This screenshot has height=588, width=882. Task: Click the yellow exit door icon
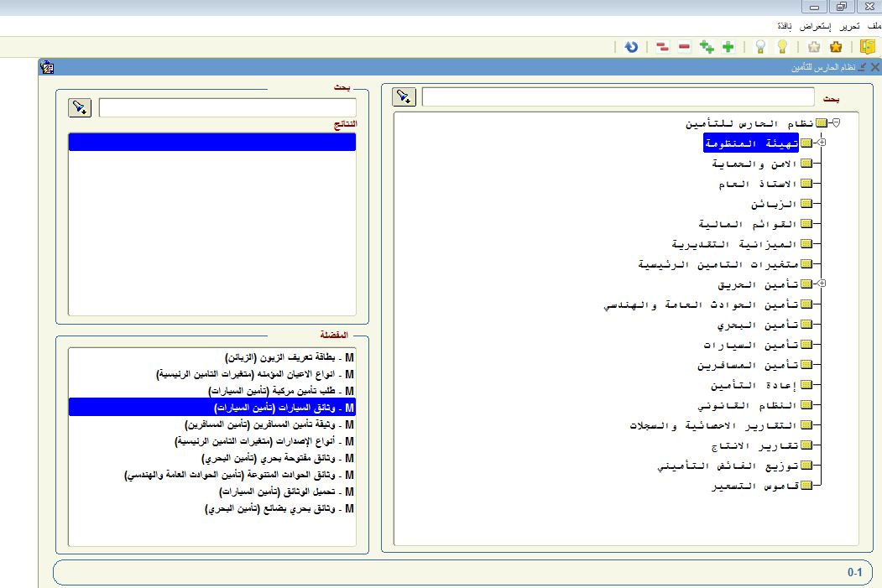pos(867,47)
